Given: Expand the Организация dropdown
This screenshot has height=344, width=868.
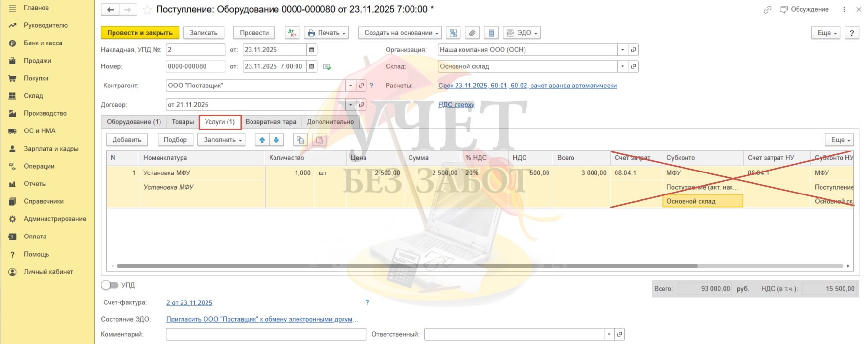Looking at the screenshot, I should [x=622, y=50].
